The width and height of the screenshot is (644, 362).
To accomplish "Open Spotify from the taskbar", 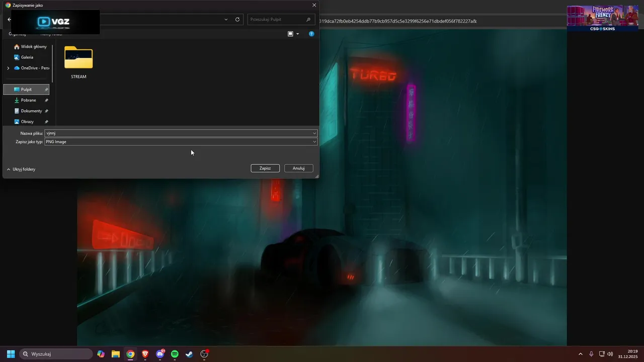I will coord(175,354).
